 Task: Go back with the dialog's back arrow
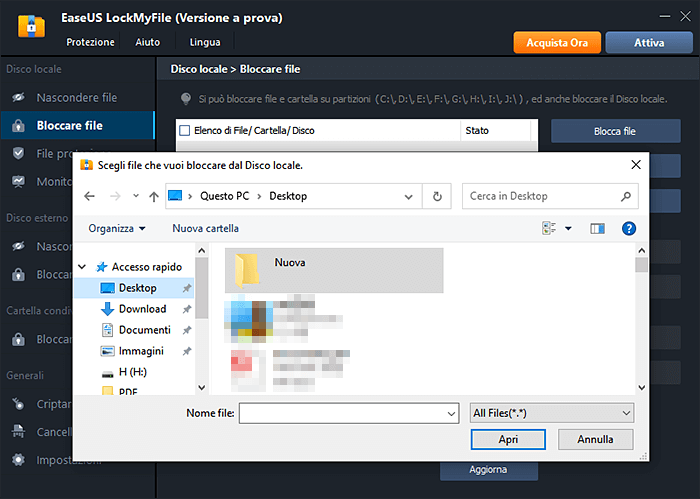(89, 196)
